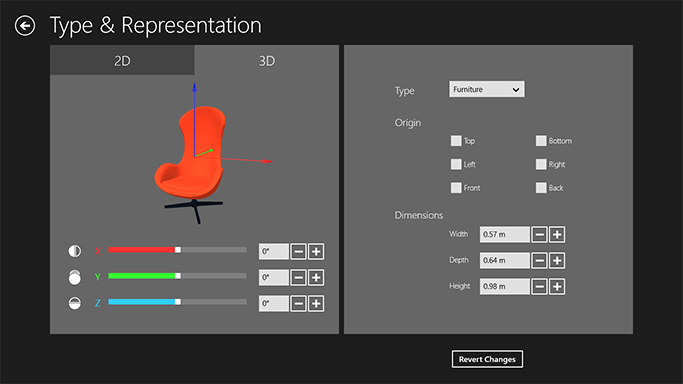This screenshot has width=683, height=384.
Task: Decrease Y rotation with minus button
Action: 298,278
